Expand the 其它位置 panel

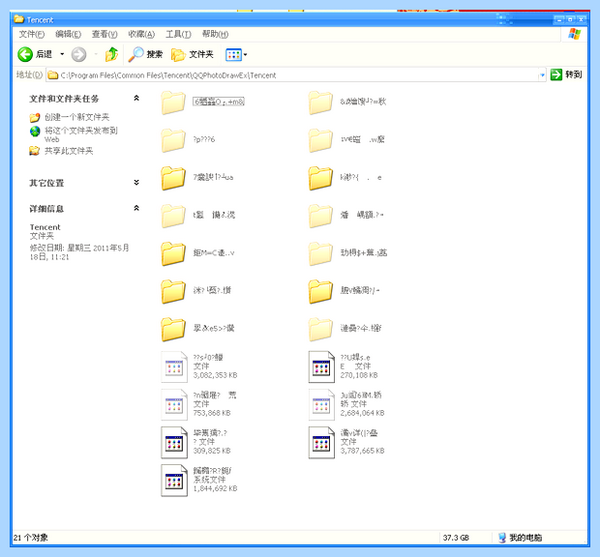coord(136,182)
